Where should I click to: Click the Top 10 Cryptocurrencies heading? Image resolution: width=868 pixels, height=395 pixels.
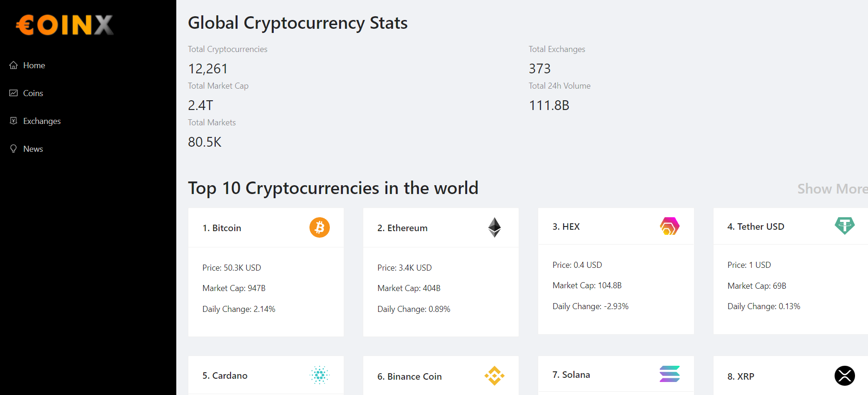tap(333, 188)
